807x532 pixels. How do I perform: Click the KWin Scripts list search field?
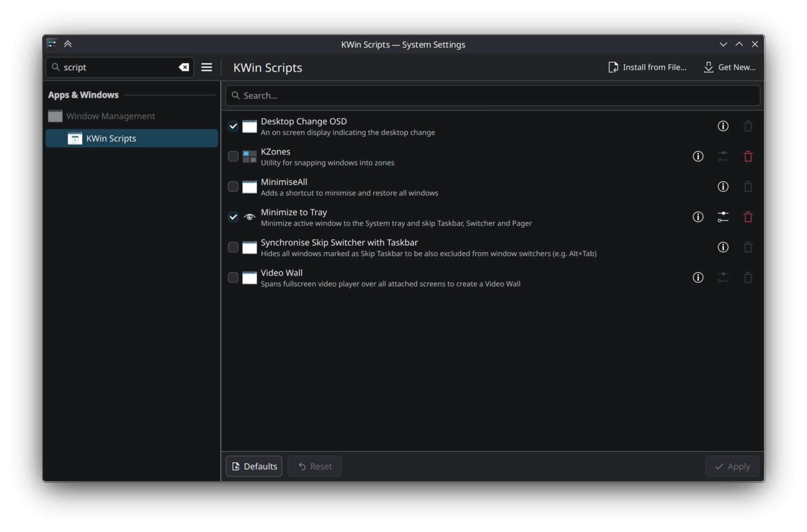(x=492, y=96)
